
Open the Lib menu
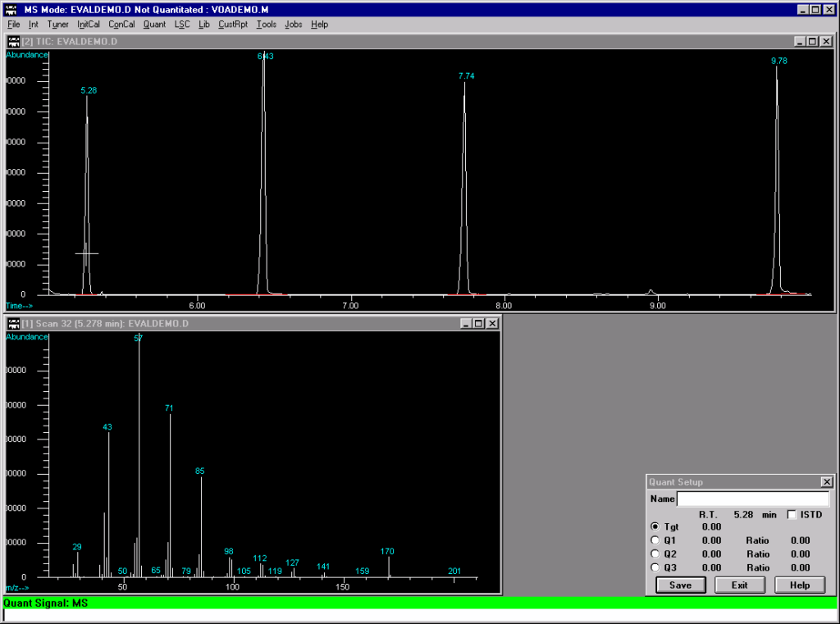203,25
